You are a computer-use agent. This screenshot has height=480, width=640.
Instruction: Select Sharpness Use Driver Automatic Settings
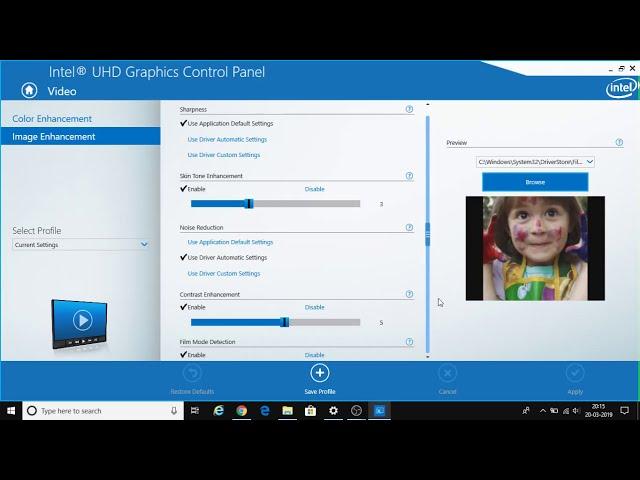[227, 139]
